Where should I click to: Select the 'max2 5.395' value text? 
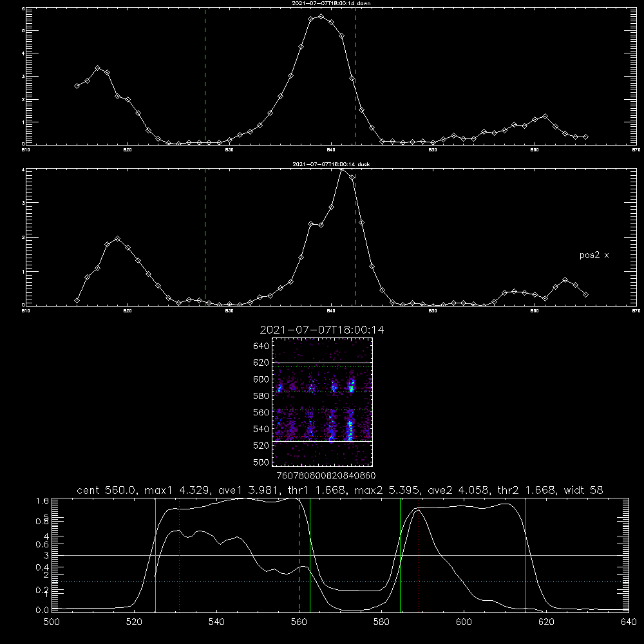pyautogui.click(x=386, y=490)
